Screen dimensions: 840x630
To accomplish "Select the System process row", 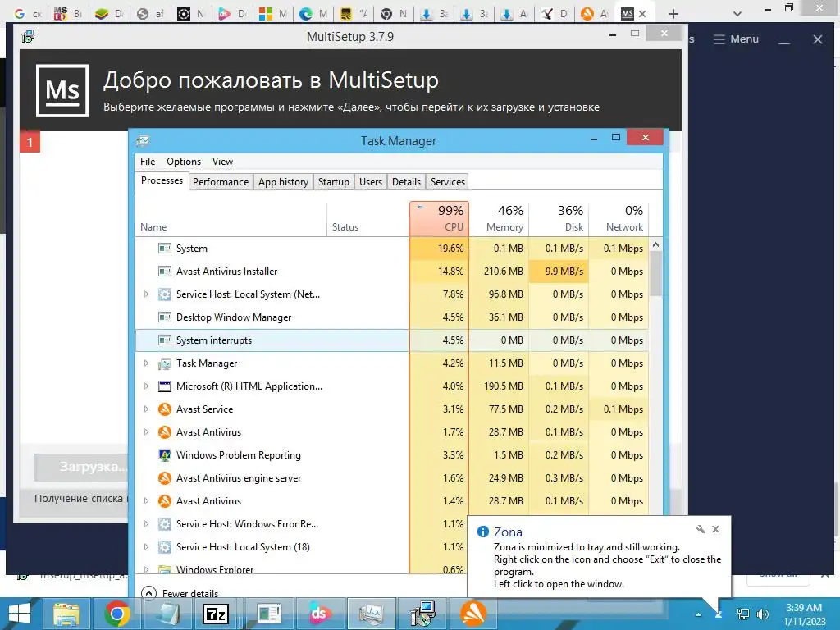I will [x=391, y=249].
